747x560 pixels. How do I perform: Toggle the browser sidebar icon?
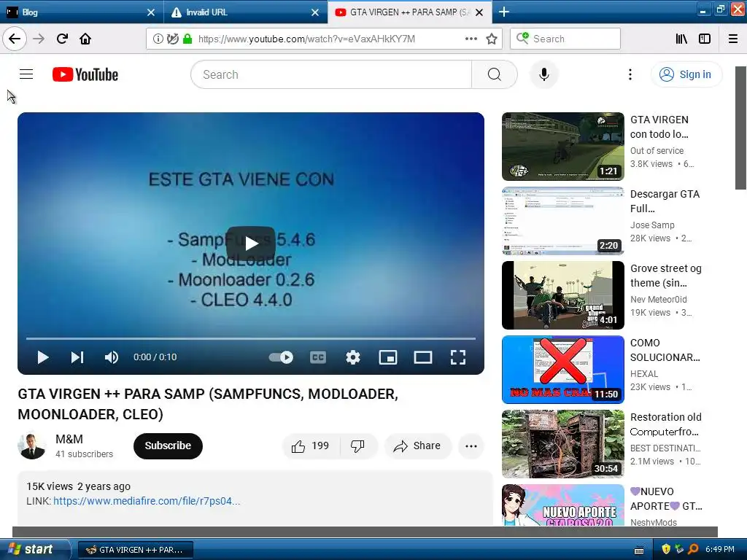(705, 39)
